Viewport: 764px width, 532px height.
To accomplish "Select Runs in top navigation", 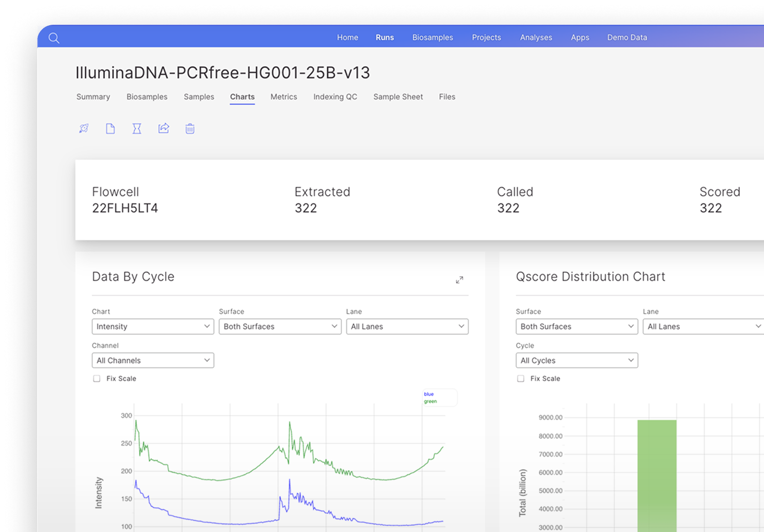I will tap(385, 38).
